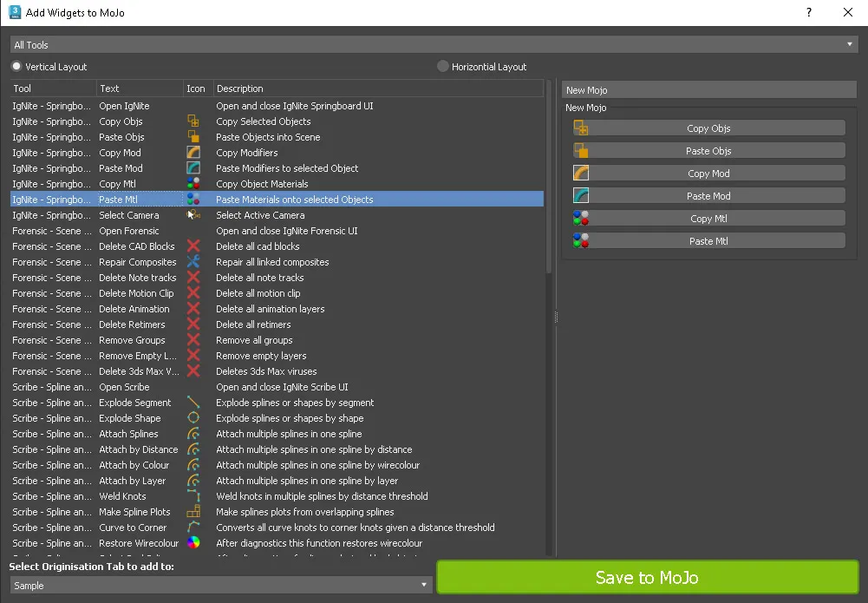Select the Vertical Layout radio button

click(x=16, y=67)
